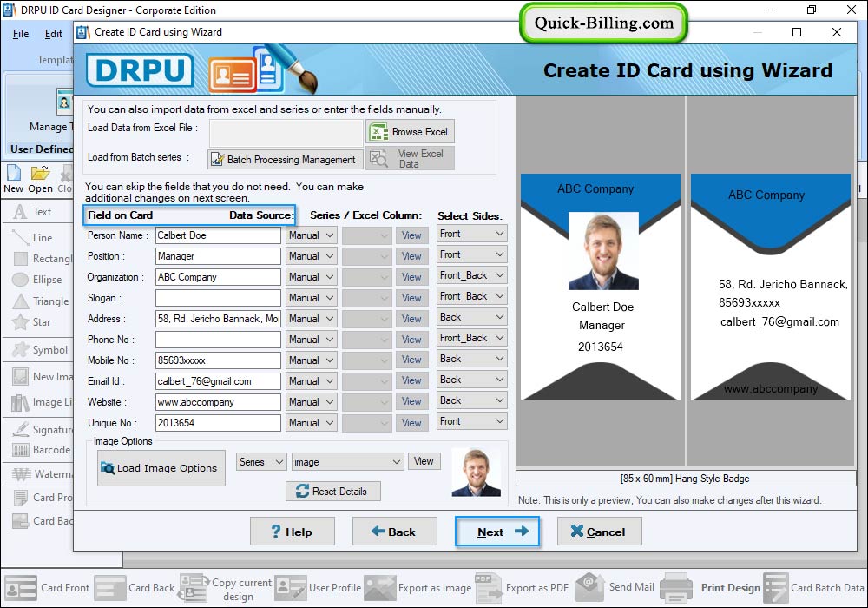
Task: Open the Edit menu
Action: point(53,34)
